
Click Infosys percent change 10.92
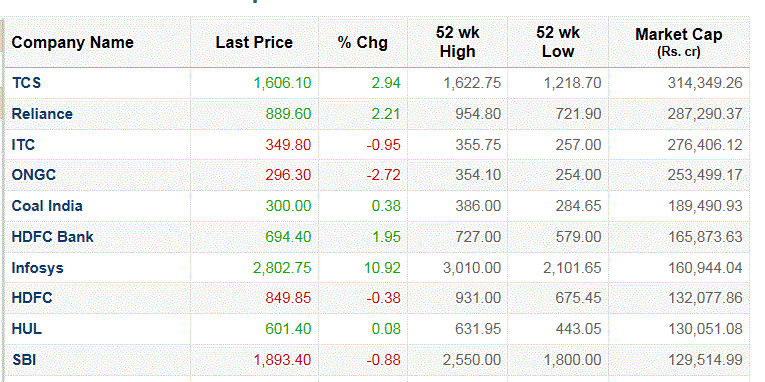point(382,268)
